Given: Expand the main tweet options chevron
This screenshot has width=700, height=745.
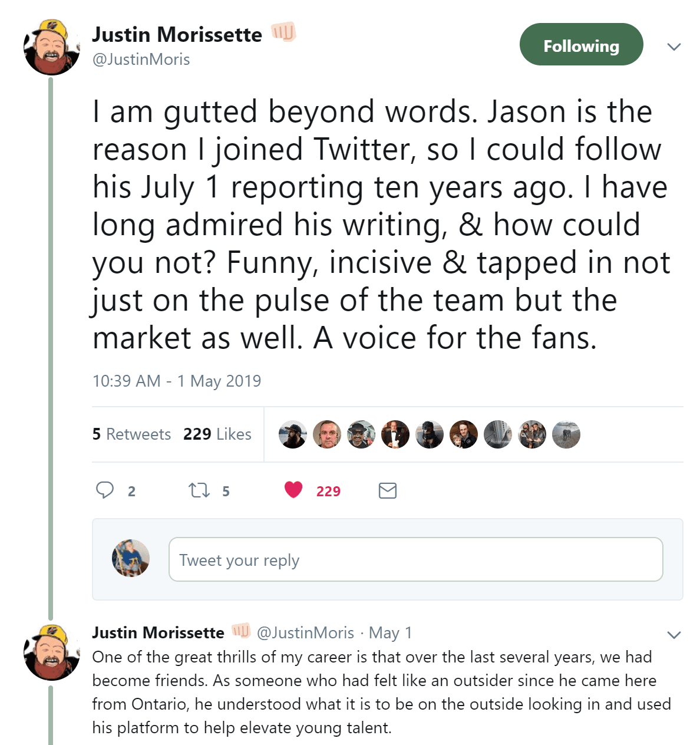Looking at the screenshot, I should click(674, 47).
